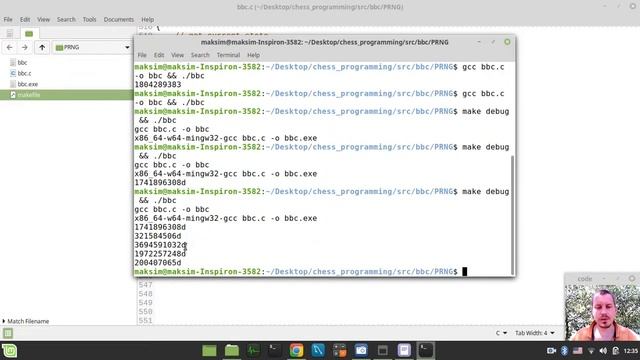This screenshot has height=360, width=640.
Task: Switch to the documents list side-panel tab
Action: coord(10,33)
